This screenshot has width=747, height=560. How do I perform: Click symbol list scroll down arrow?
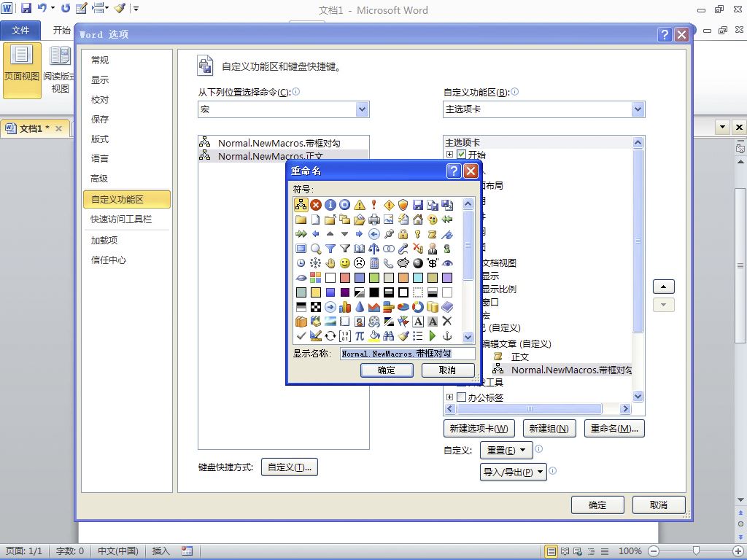(468, 337)
